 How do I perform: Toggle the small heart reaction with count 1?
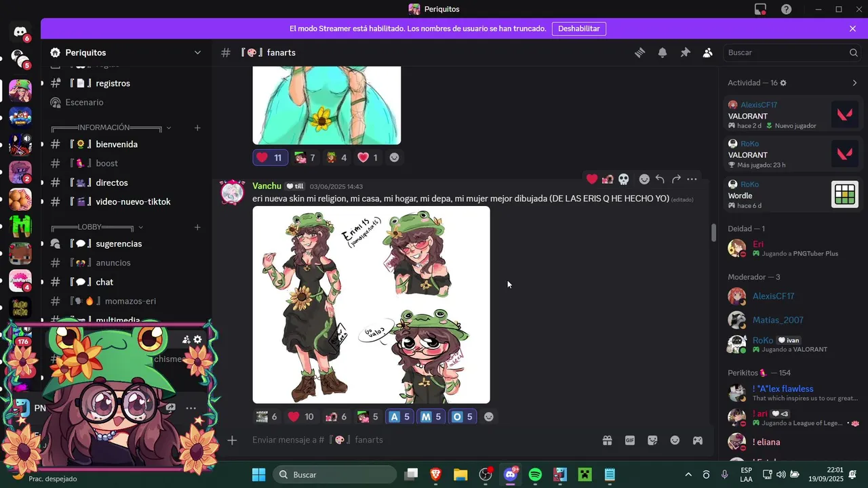pyautogui.click(x=368, y=157)
